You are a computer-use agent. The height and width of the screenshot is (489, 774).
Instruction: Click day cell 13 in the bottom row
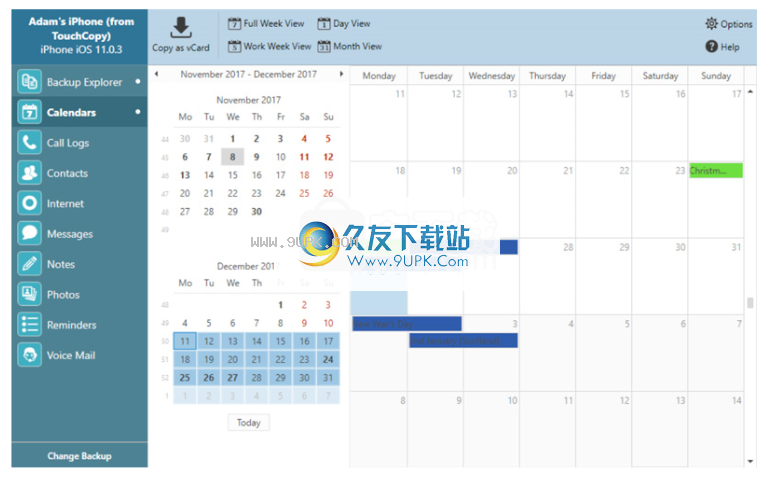[x=659, y=429]
